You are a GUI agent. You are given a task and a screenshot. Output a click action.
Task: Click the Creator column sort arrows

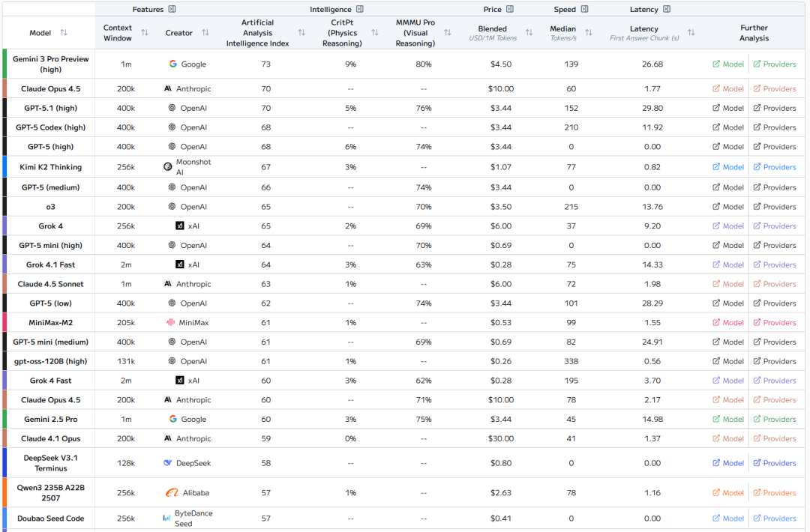click(205, 33)
